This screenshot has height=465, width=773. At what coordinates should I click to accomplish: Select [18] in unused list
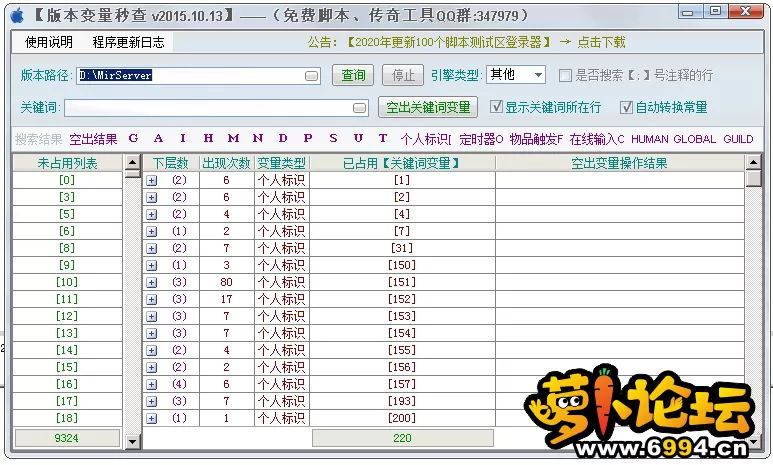pyautogui.click(x=68, y=419)
